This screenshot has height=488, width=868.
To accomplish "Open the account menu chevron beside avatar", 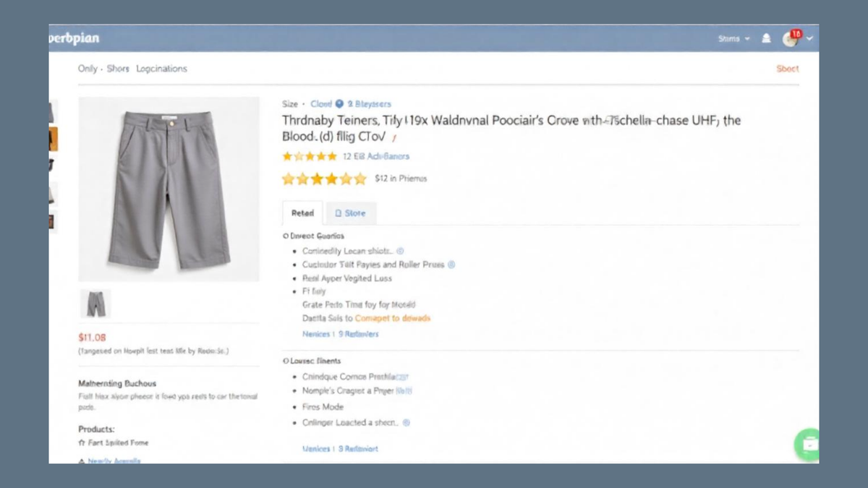I will [x=809, y=38].
